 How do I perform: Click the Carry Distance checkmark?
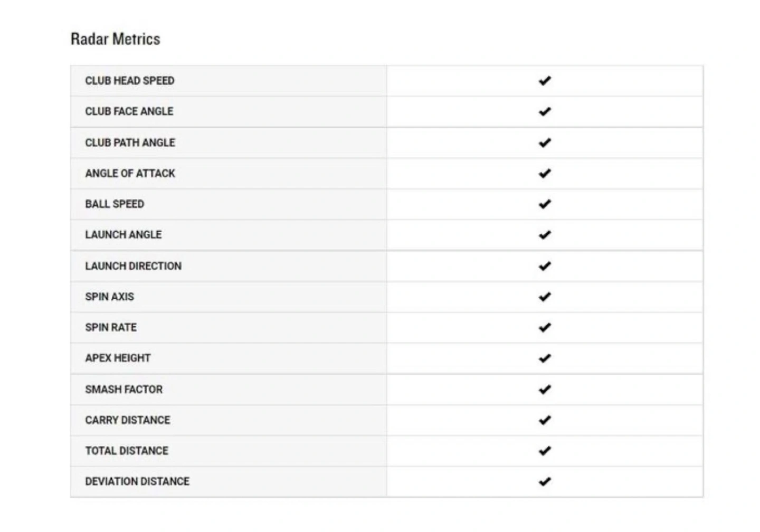pos(545,420)
